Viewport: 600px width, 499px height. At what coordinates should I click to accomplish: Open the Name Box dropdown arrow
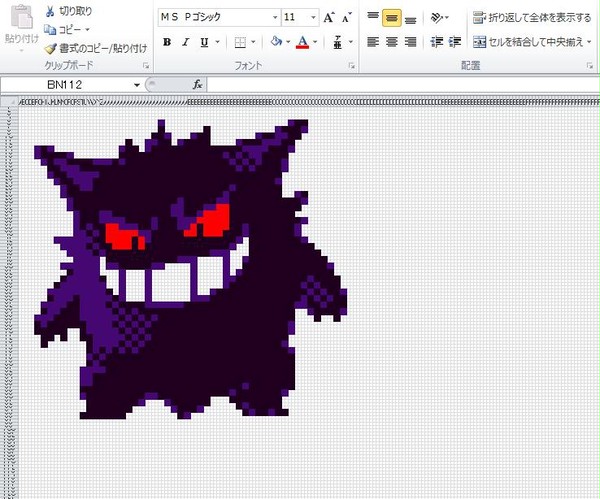[137, 85]
